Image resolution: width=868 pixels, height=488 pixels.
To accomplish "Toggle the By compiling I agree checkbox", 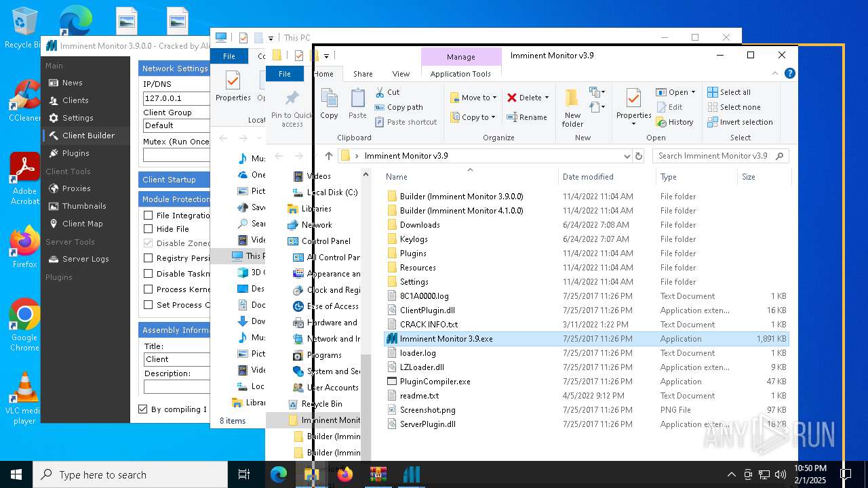I will [142, 409].
